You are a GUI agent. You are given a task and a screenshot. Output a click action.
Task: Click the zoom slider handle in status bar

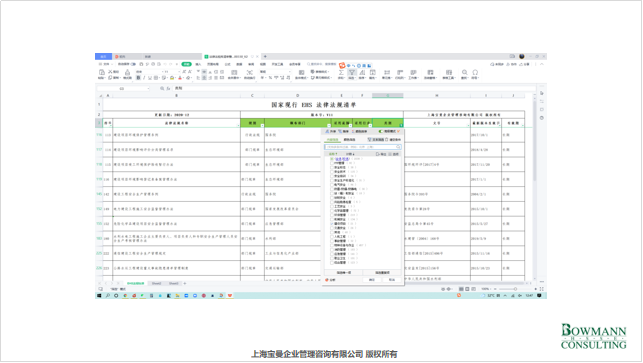[515, 289]
